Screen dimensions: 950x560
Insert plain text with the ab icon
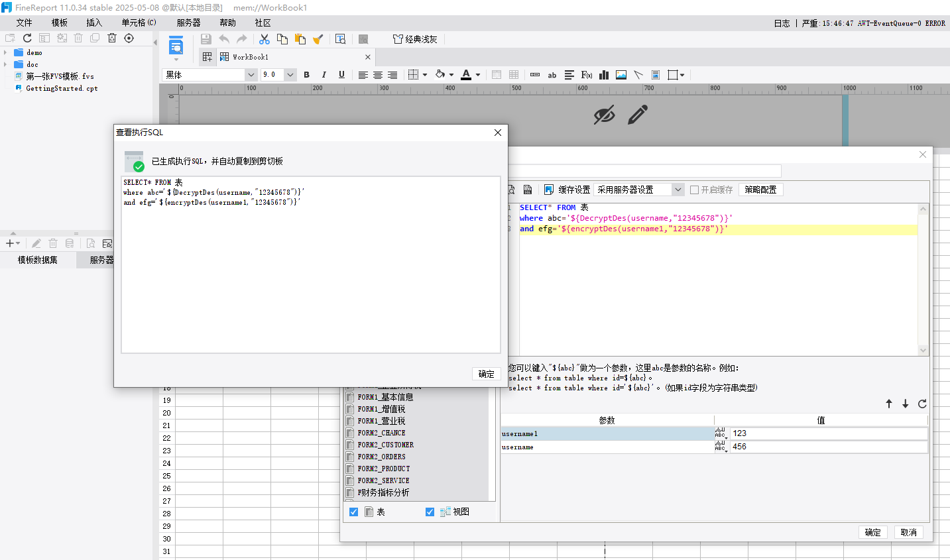[552, 75]
